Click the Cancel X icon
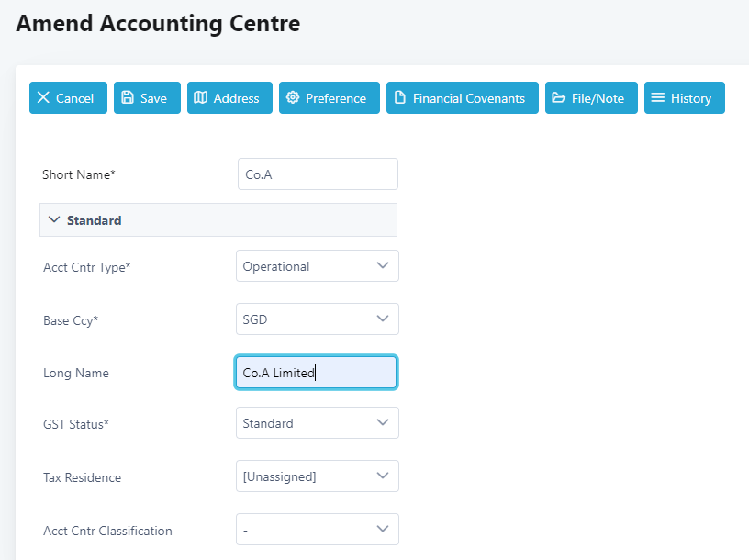The height and width of the screenshot is (560, 749). pos(44,98)
